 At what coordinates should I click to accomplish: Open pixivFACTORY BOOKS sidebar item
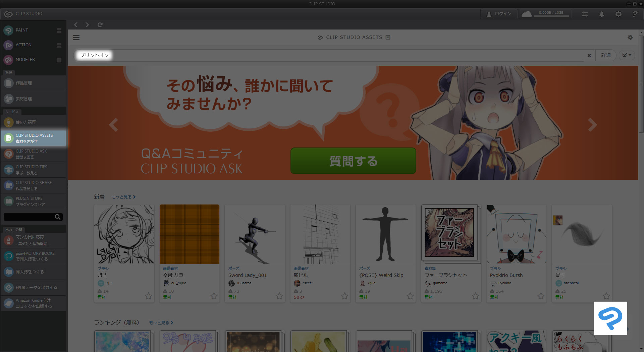click(x=33, y=256)
